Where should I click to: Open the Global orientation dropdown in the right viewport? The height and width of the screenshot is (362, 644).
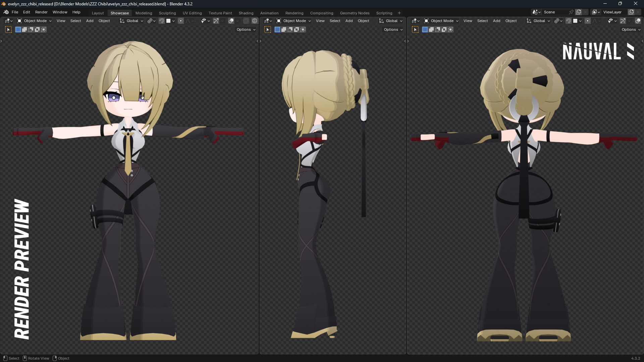[x=538, y=21]
